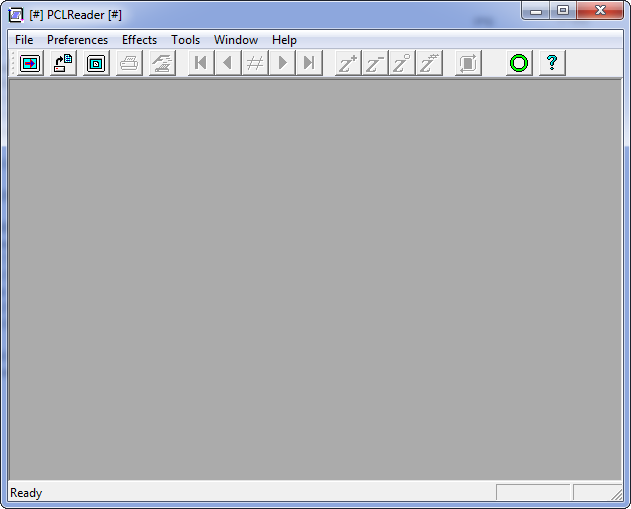This screenshot has height=509, width=631.
Task: Go to next page arrow
Action: (282, 63)
